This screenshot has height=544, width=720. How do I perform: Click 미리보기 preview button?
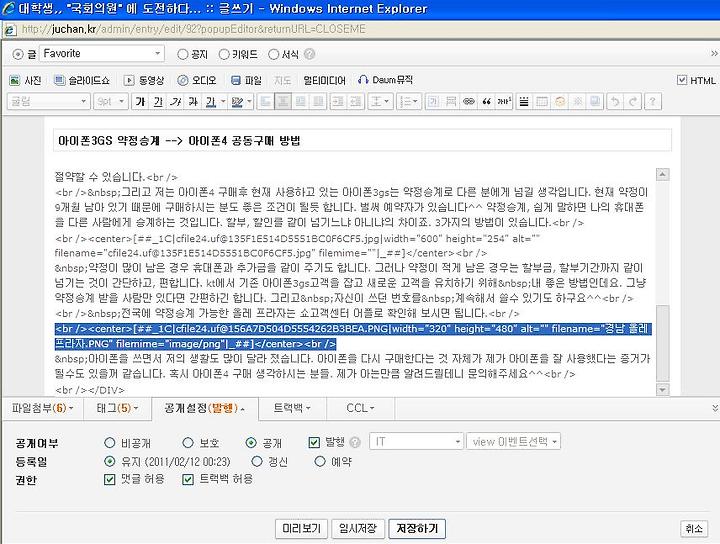[301, 528]
